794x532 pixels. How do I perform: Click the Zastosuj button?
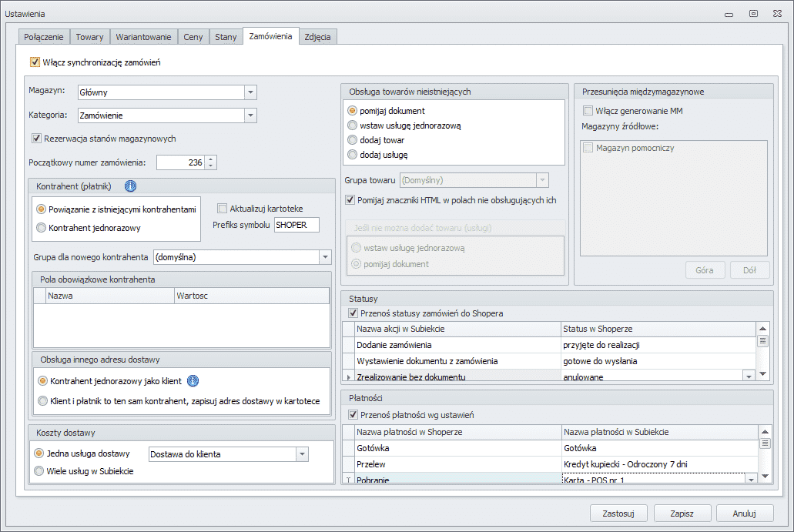618,514
